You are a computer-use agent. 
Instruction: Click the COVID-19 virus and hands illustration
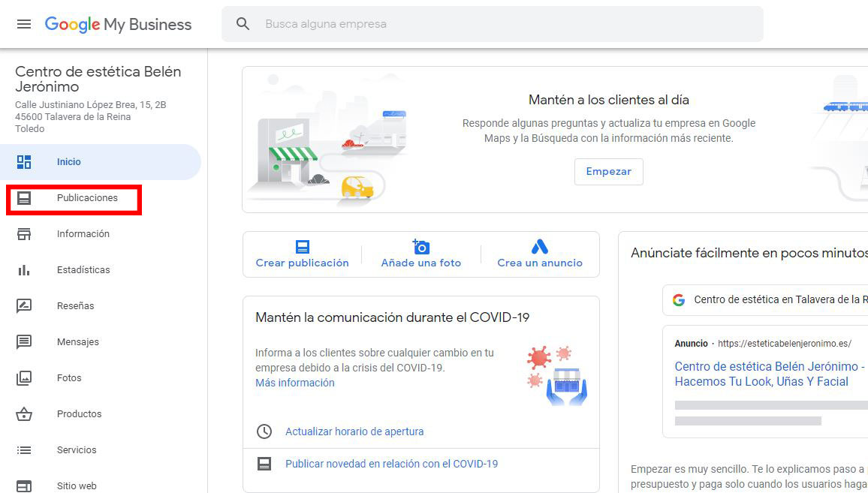(557, 375)
